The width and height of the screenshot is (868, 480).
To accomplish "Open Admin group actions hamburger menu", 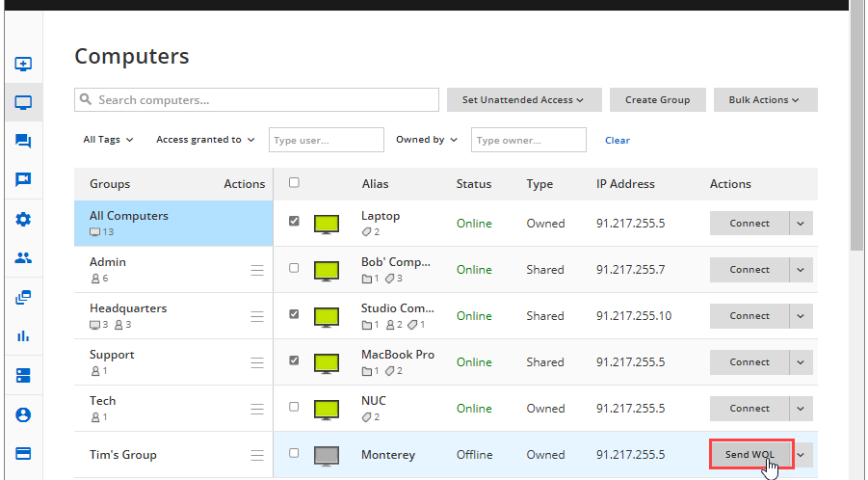I will (x=257, y=270).
